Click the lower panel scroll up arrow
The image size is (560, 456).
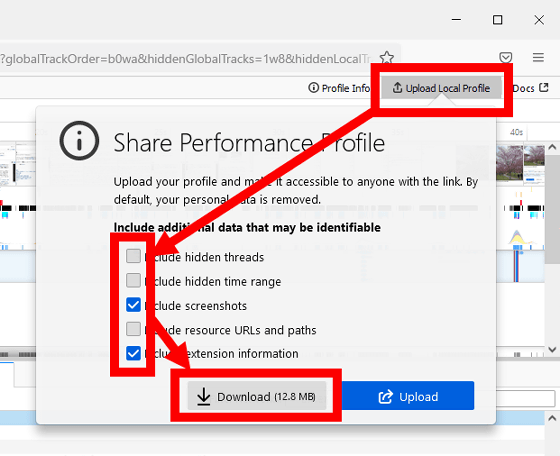pos(552,418)
